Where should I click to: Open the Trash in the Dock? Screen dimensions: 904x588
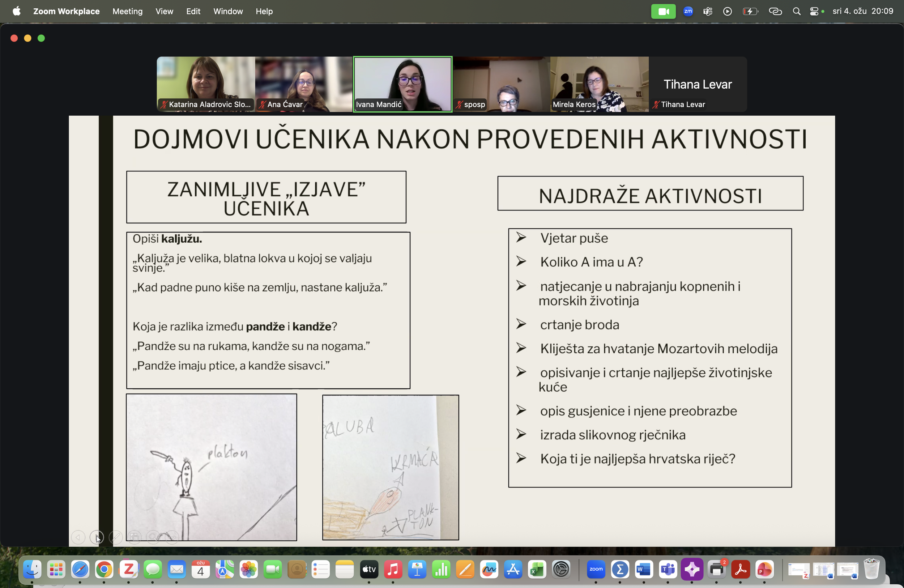click(872, 569)
